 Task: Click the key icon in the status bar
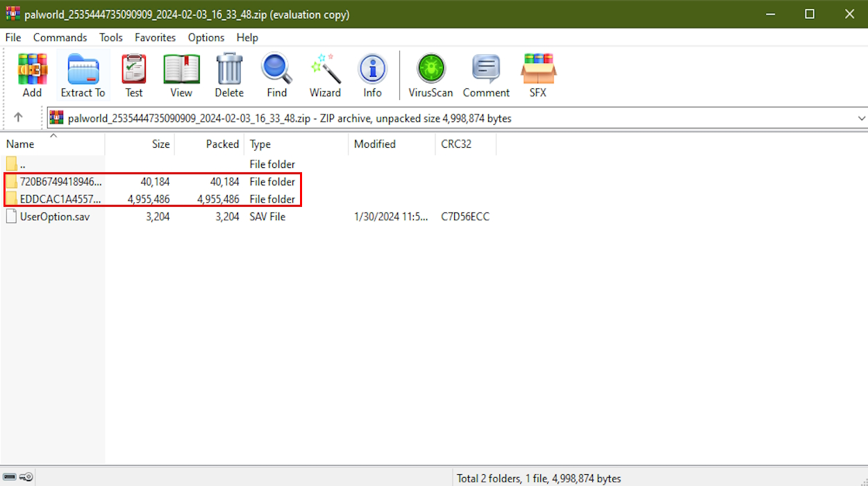pyautogui.click(x=26, y=477)
